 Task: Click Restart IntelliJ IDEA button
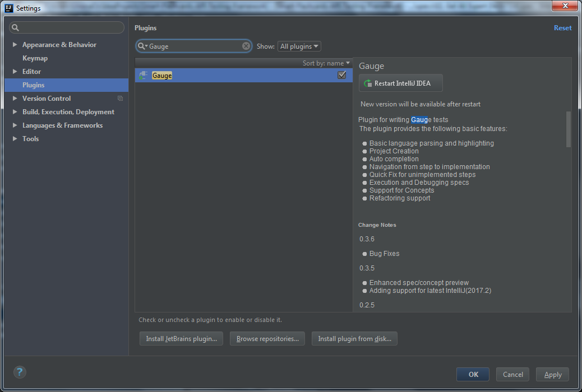coord(400,83)
